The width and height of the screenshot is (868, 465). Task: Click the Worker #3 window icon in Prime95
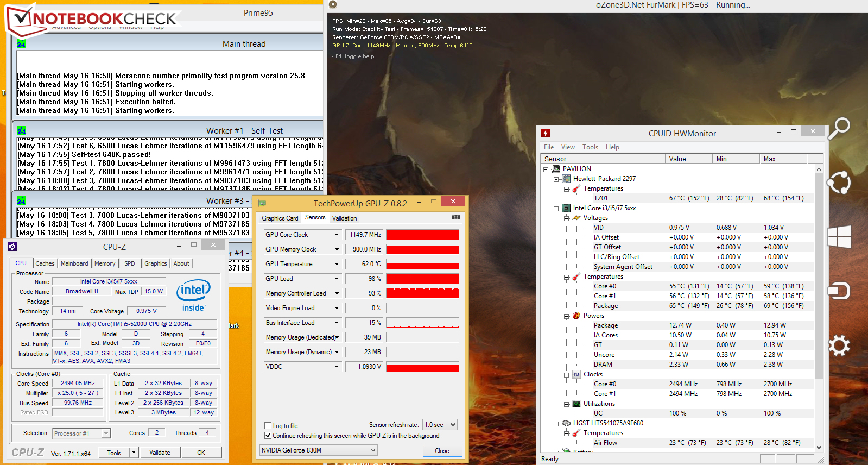[x=21, y=201]
